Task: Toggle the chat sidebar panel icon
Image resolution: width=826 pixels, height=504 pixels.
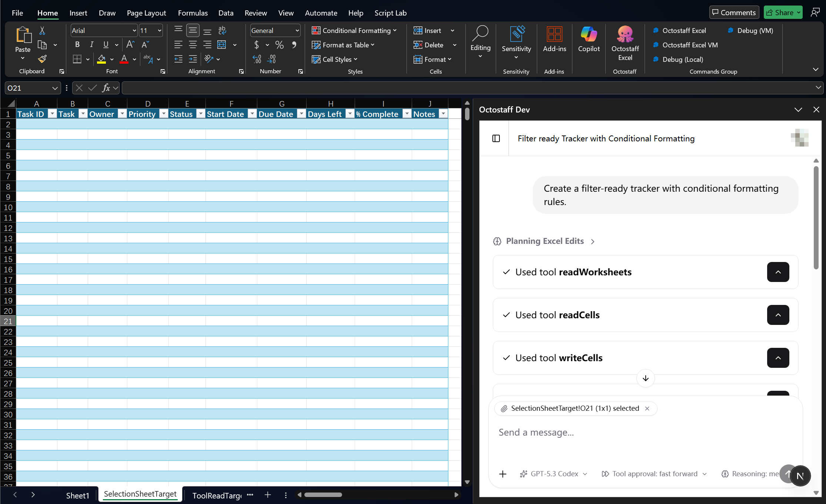Action: click(x=496, y=138)
